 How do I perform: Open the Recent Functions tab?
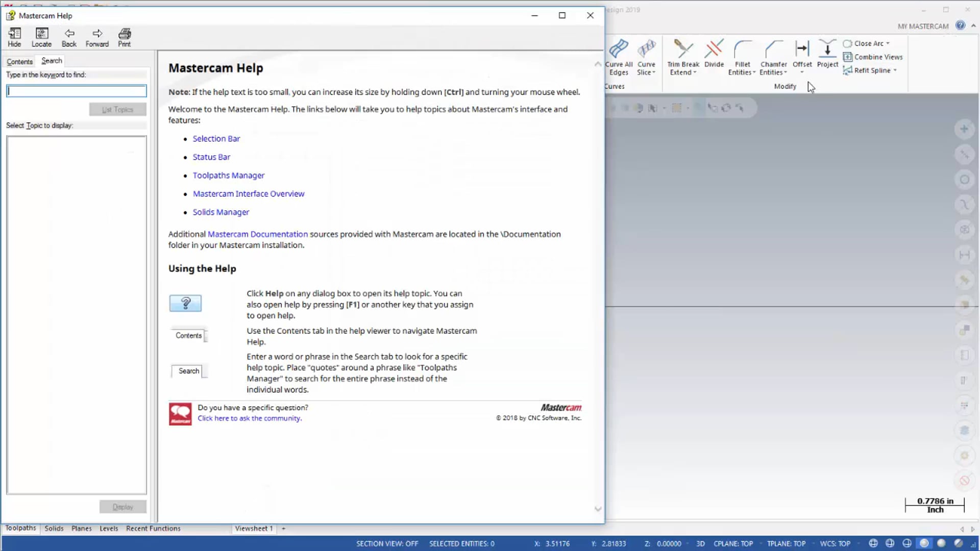153,529
